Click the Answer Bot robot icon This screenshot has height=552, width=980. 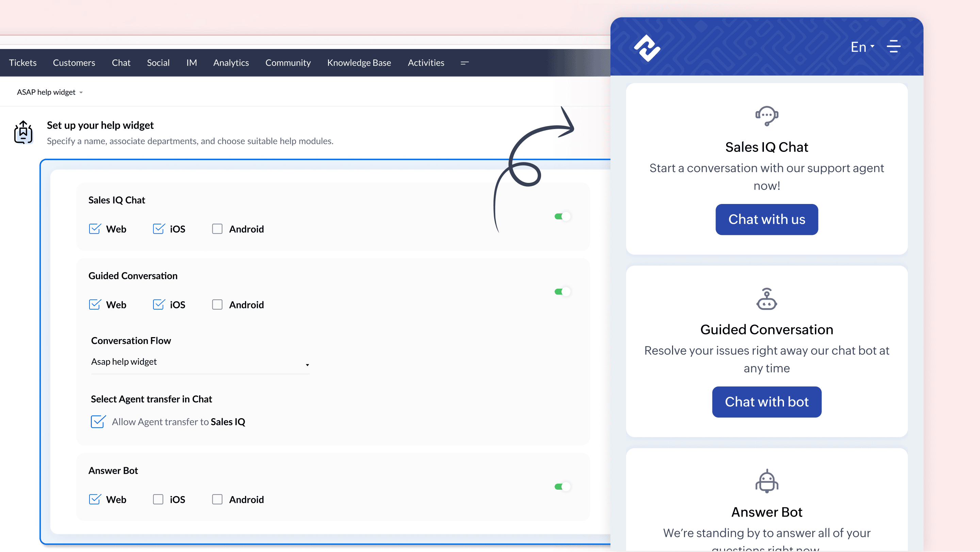(767, 481)
